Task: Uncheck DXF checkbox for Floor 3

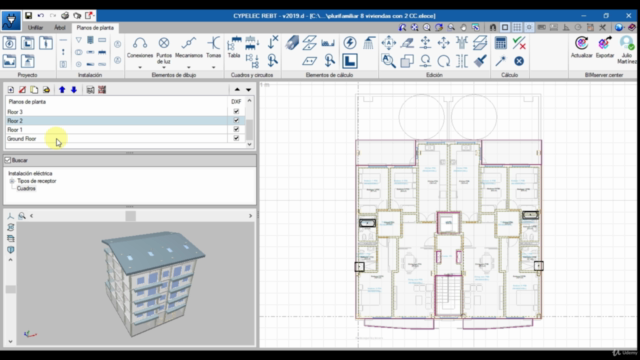Action: click(x=236, y=111)
